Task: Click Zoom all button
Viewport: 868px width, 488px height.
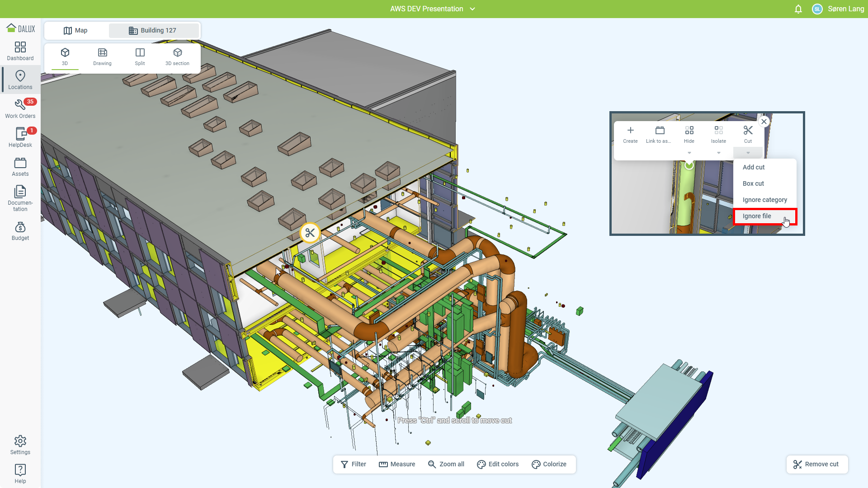Action: pos(446,465)
